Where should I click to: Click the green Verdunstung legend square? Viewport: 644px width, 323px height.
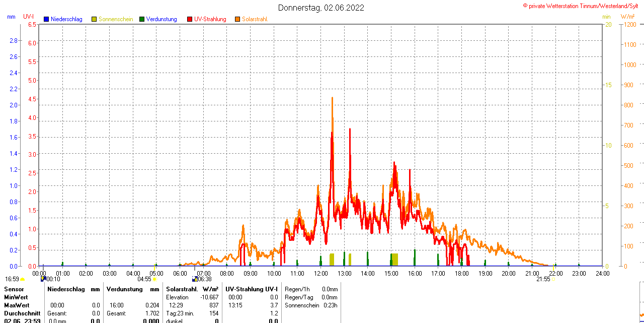coord(142,19)
